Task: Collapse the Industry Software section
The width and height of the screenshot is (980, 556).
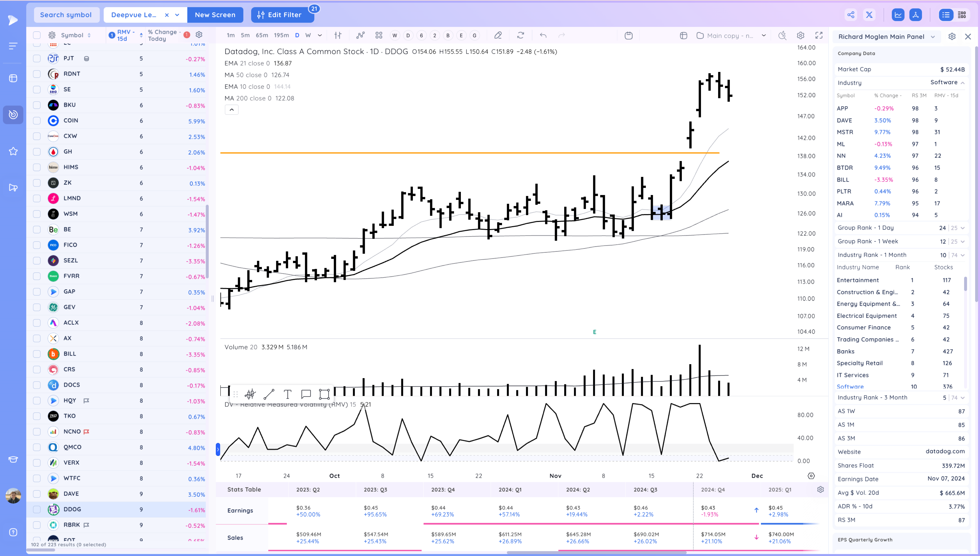Action: point(962,83)
